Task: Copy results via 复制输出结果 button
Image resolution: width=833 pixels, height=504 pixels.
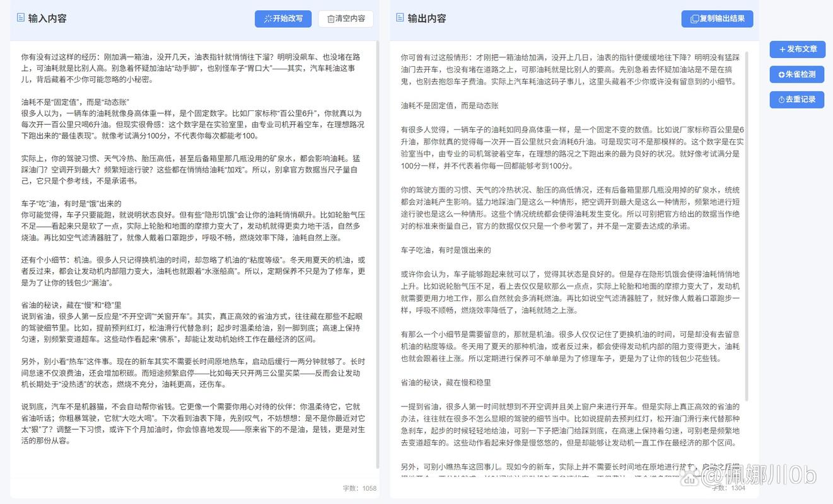Action: (717, 19)
